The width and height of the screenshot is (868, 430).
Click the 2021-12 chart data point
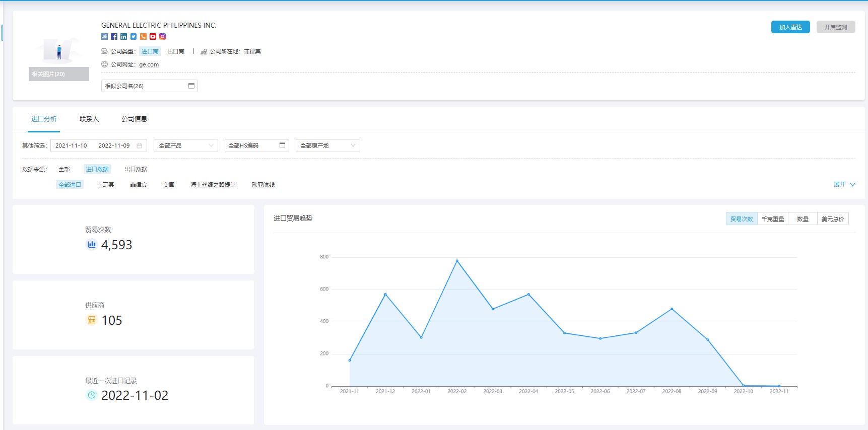(385, 294)
